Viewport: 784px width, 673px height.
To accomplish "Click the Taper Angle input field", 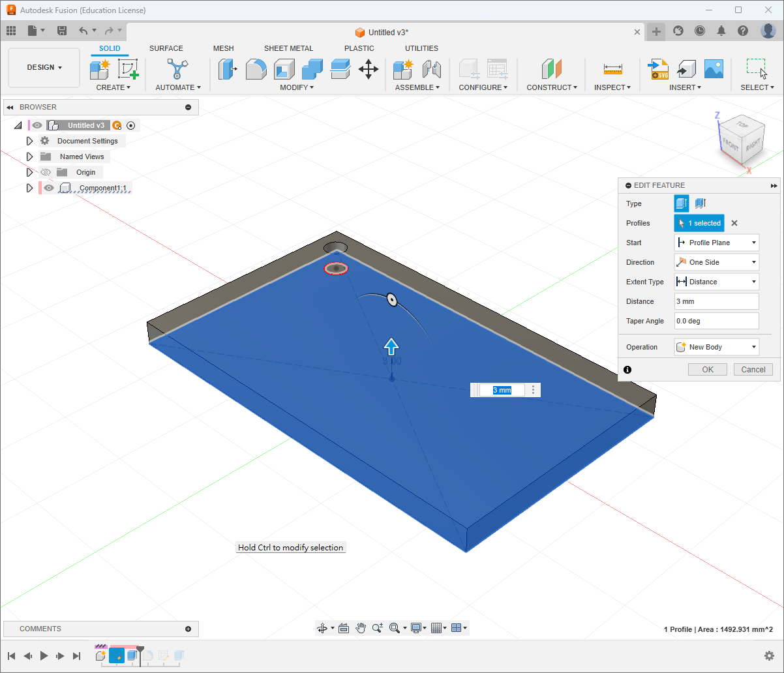I will pos(716,321).
